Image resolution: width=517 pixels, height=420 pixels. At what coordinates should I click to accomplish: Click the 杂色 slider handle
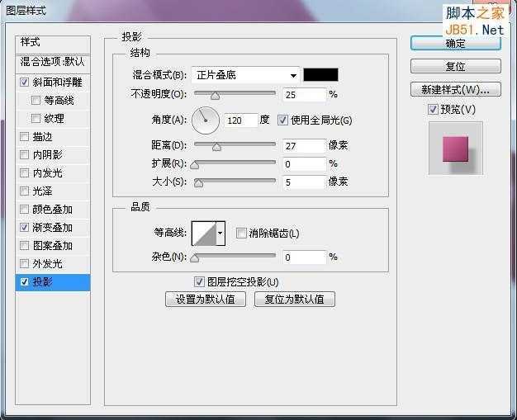(195, 258)
